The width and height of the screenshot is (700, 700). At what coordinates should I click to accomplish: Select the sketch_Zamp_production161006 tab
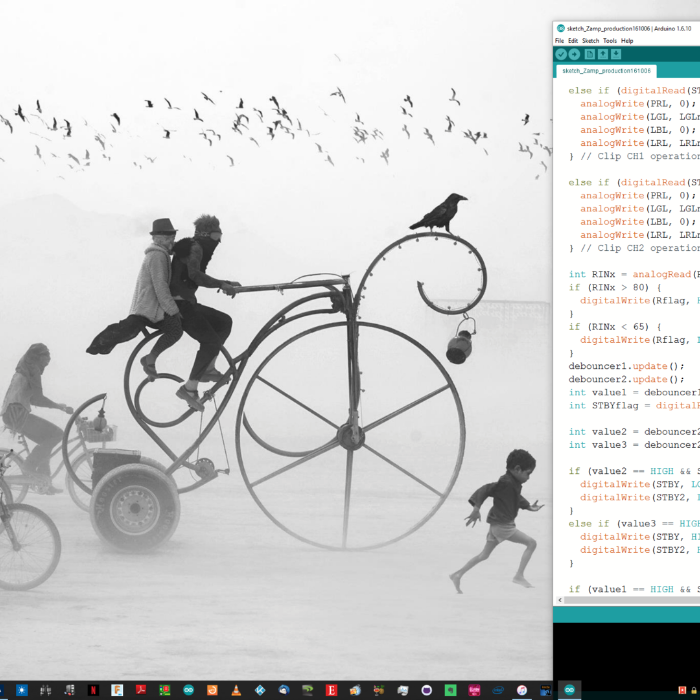pos(606,71)
